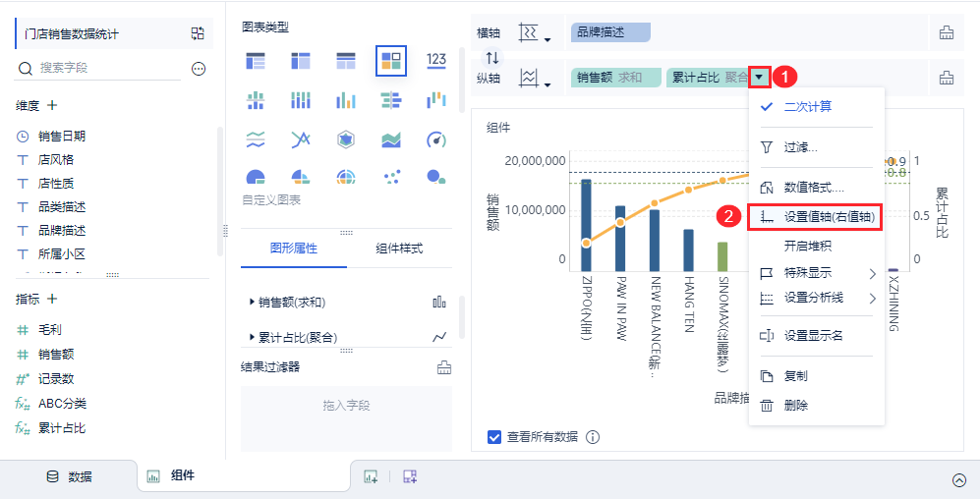Switch to the 组件样式 tab
The image size is (980, 499).
[399, 249]
